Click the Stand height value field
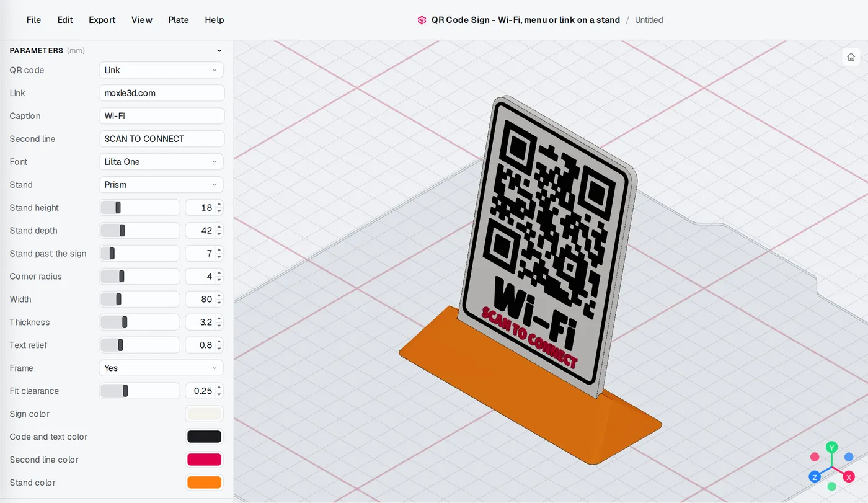This screenshot has width=868, height=503. click(x=204, y=208)
